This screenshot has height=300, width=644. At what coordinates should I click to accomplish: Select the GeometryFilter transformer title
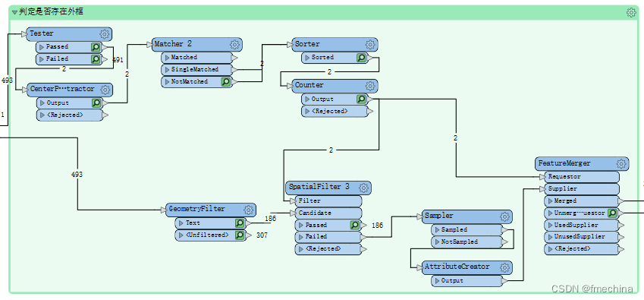pyautogui.click(x=196, y=209)
